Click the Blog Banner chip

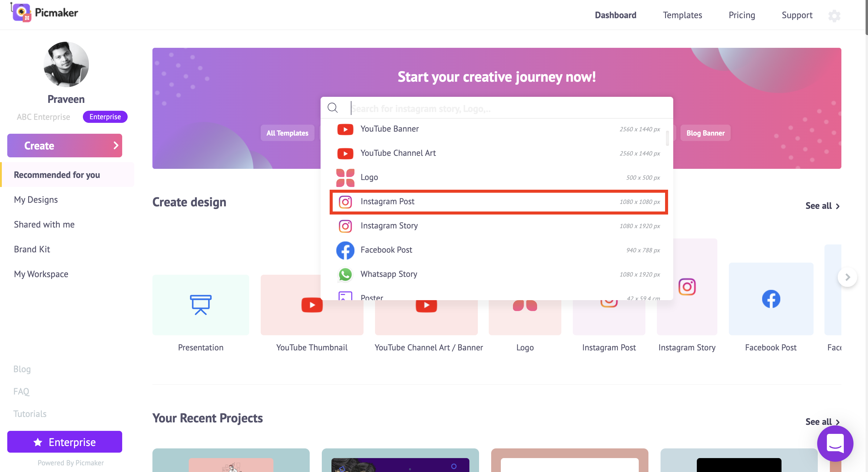pyautogui.click(x=705, y=133)
